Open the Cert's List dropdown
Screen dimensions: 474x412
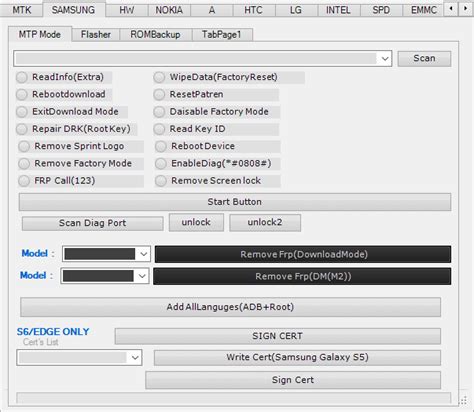coord(135,358)
